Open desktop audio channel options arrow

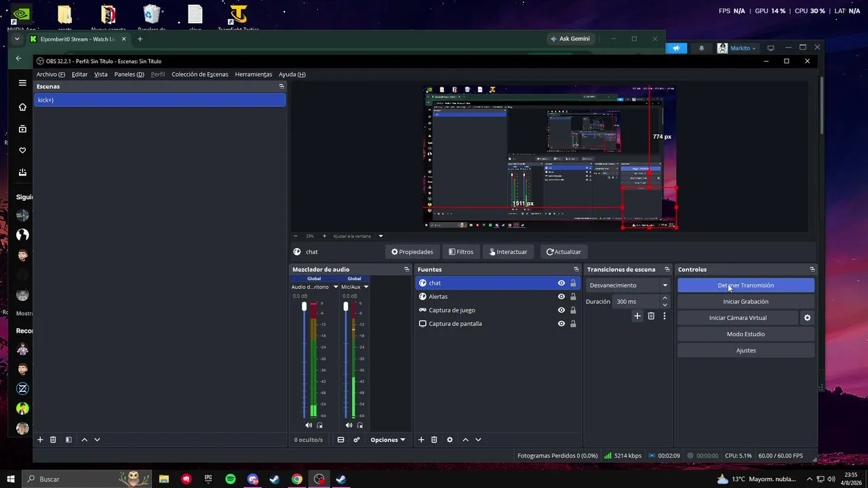[335, 287]
